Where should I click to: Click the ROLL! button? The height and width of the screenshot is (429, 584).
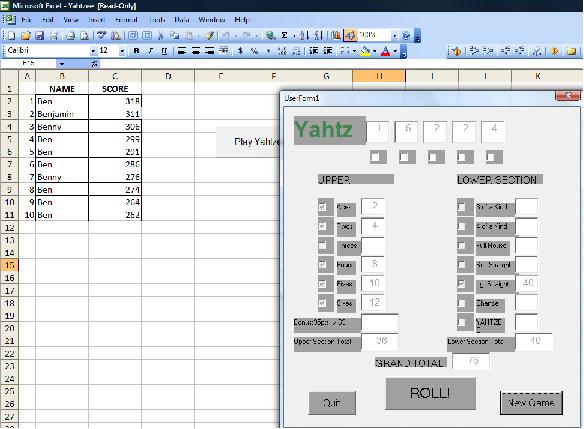[431, 393]
